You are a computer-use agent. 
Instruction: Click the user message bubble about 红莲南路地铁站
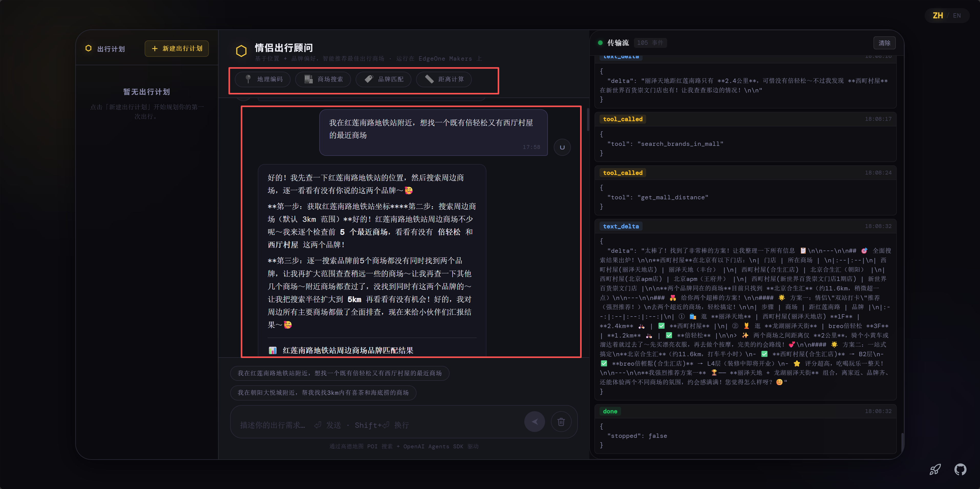433,132
